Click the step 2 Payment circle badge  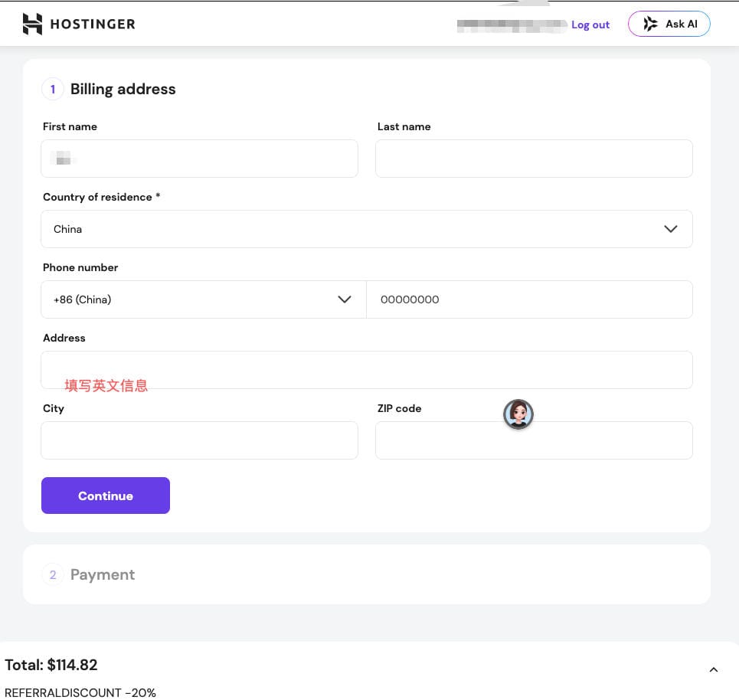pos(53,574)
